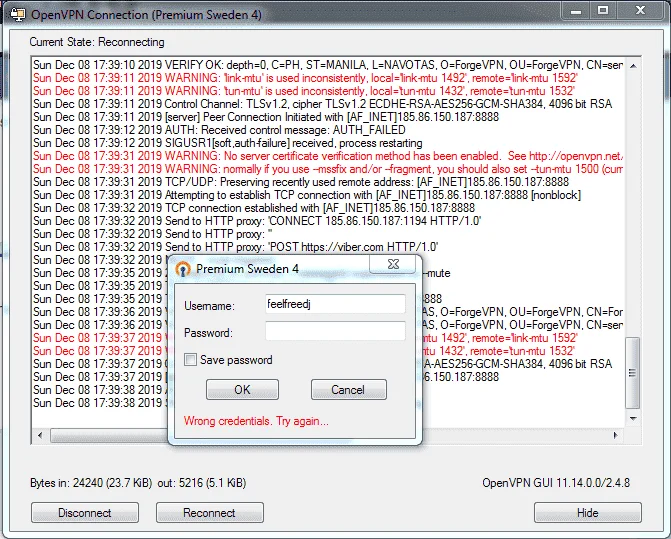Select the AUTH_FAILED control message log line
Image resolution: width=671 pixels, height=539 pixels.
pyautogui.click(x=219, y=130)
